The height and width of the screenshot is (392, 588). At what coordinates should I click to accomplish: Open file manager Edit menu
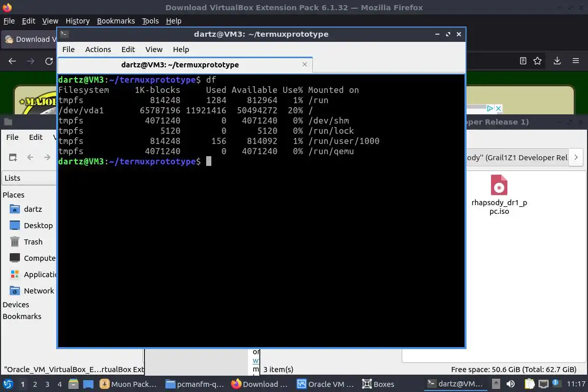tap(36, 137)
